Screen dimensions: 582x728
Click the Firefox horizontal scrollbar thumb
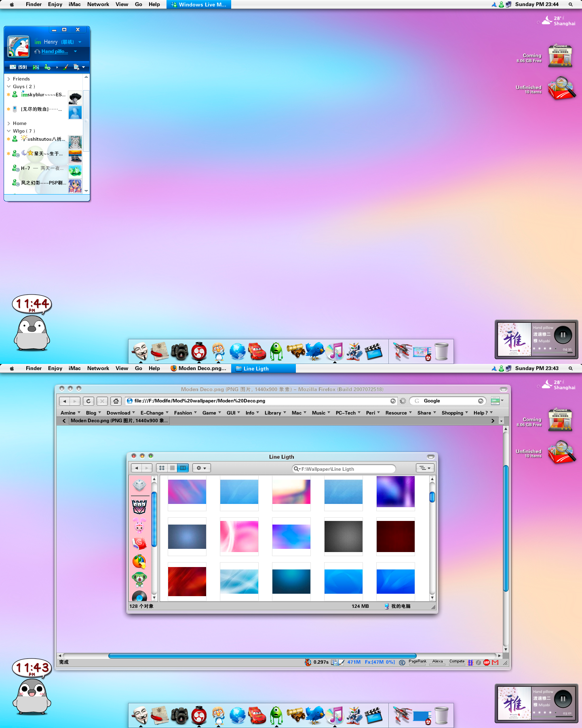tap(262, 656)
